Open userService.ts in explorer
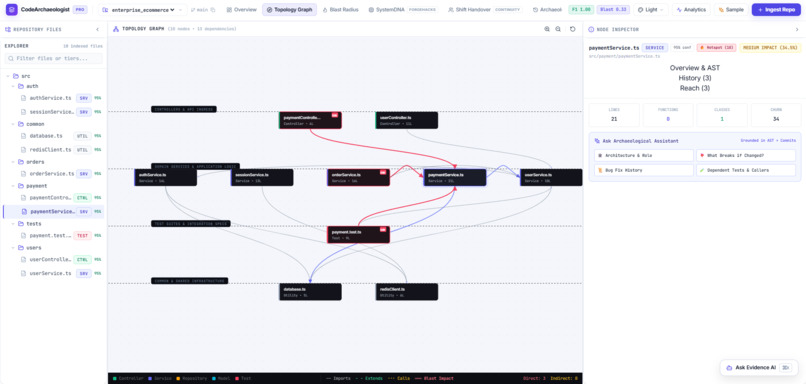This screenshot has width=806, height=384. click(53, 273)
